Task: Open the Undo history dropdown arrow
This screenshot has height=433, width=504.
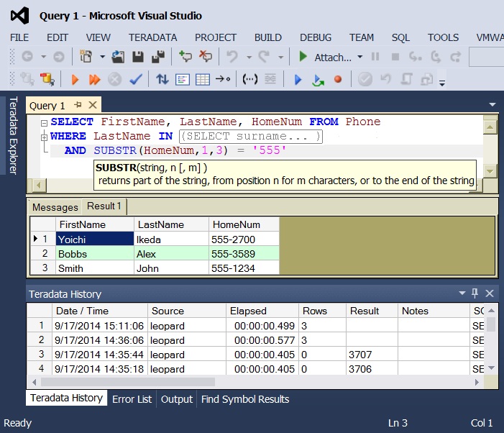Action: (x=249, y=58)
